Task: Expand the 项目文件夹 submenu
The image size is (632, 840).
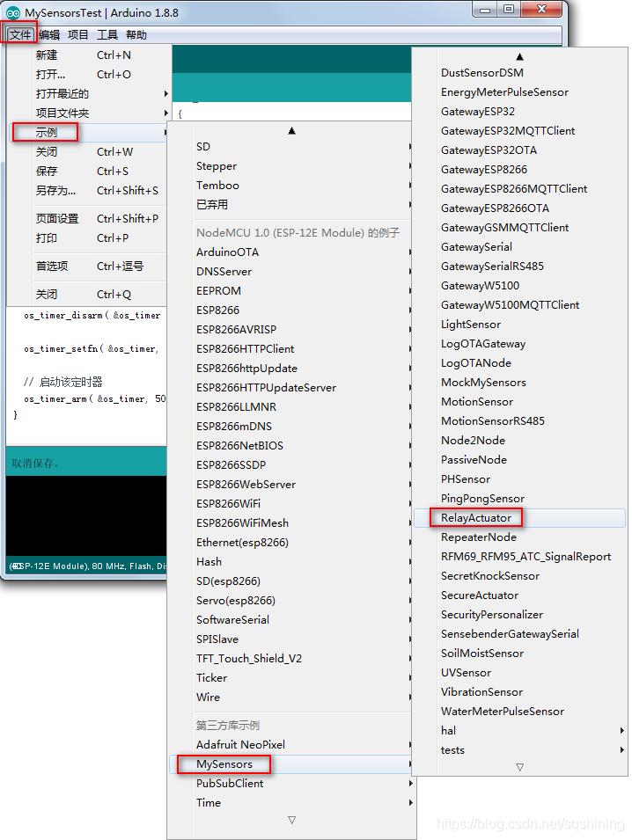Action: (89, 113)
